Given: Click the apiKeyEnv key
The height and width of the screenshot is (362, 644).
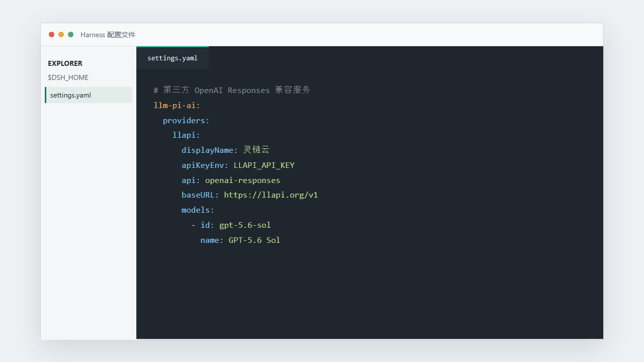Looking at the screenshot, I should (203, 165).
